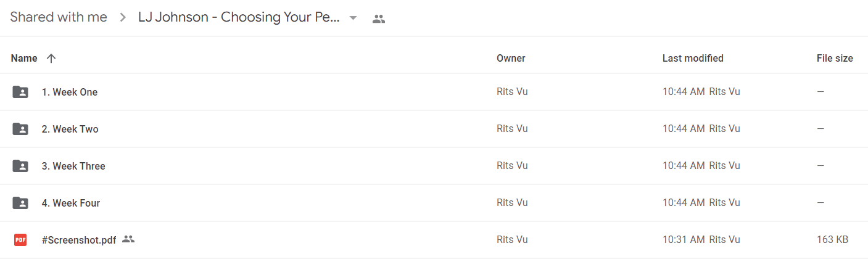Click the shared folder icon for Week Three

point(20,166)
